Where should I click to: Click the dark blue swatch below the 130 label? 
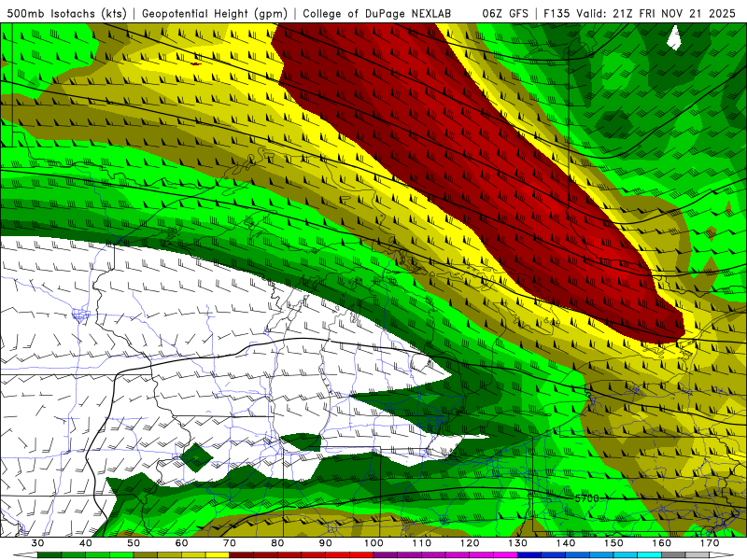[529, 555]
